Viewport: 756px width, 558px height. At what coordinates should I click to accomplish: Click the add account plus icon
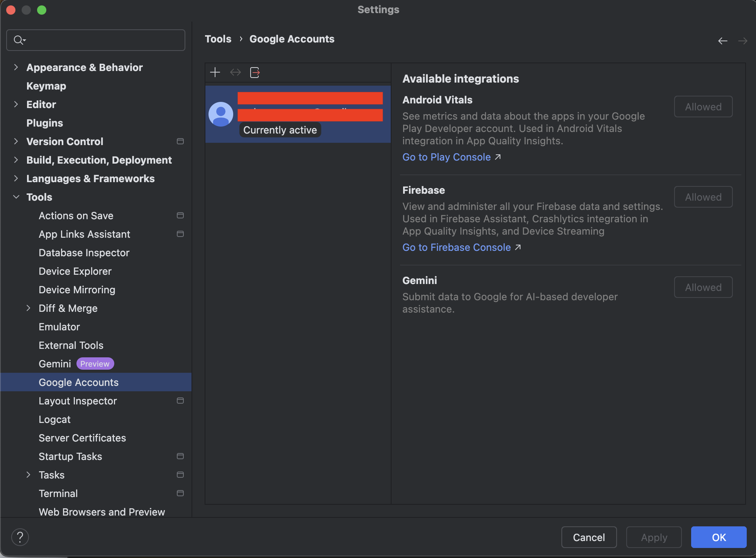[x=215, y=72]
